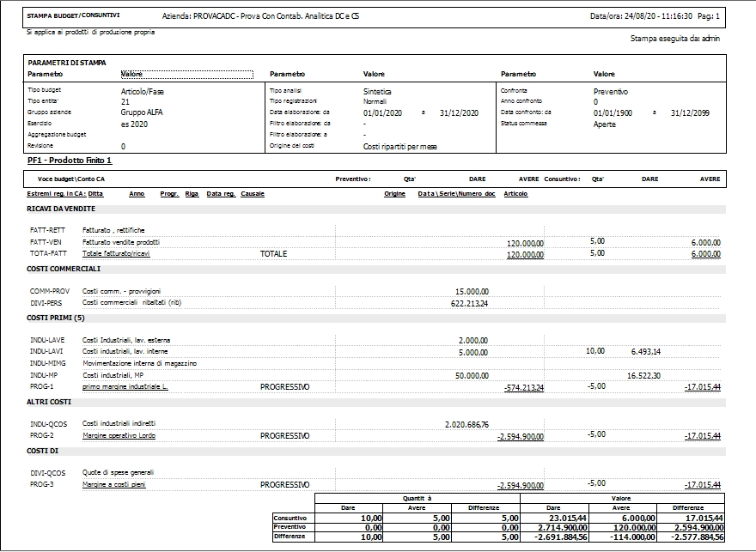This screenshot has height=552, width=756.
Task: Click the Totale fatturato/ricavi underlined row
Action: pyautogui.click(x=116, y=254)
